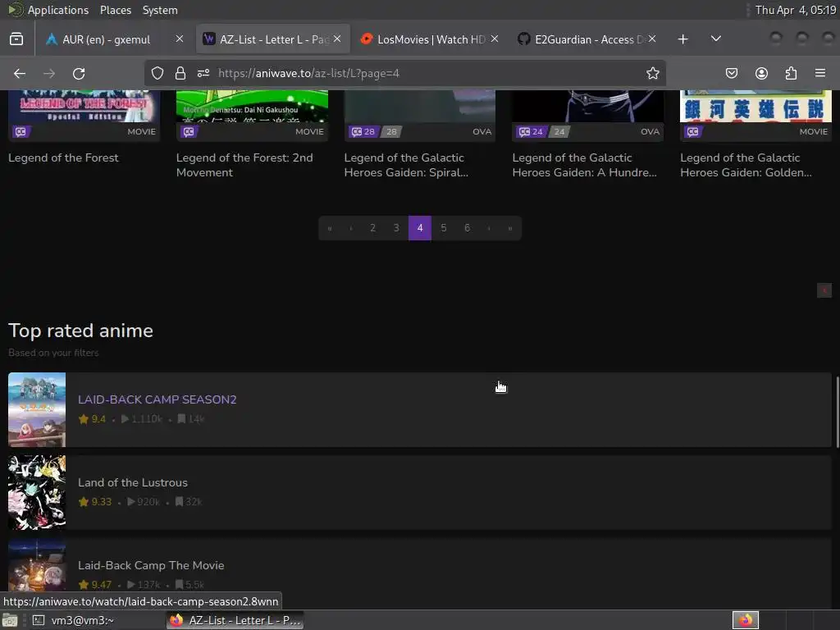Open Pocket save icon

pos(732,73)
